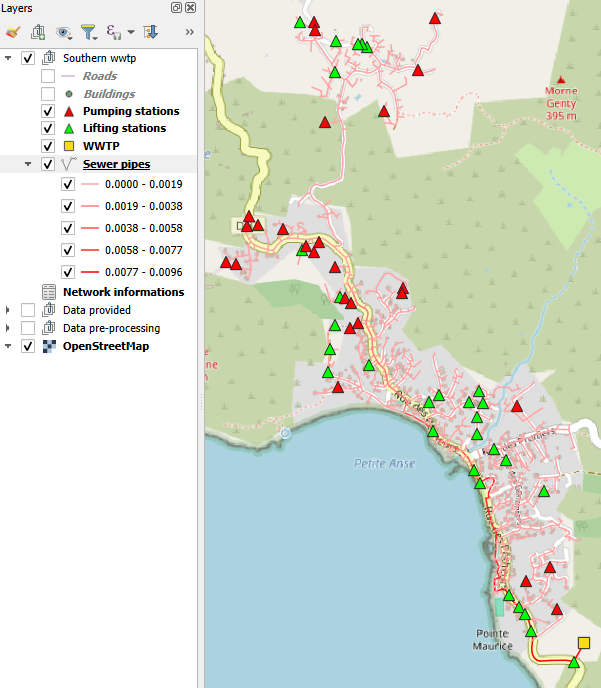Enable the Roads layer checkbox
Image resolution: width=601 pixels, height=688 pixels.
(48, 76)
